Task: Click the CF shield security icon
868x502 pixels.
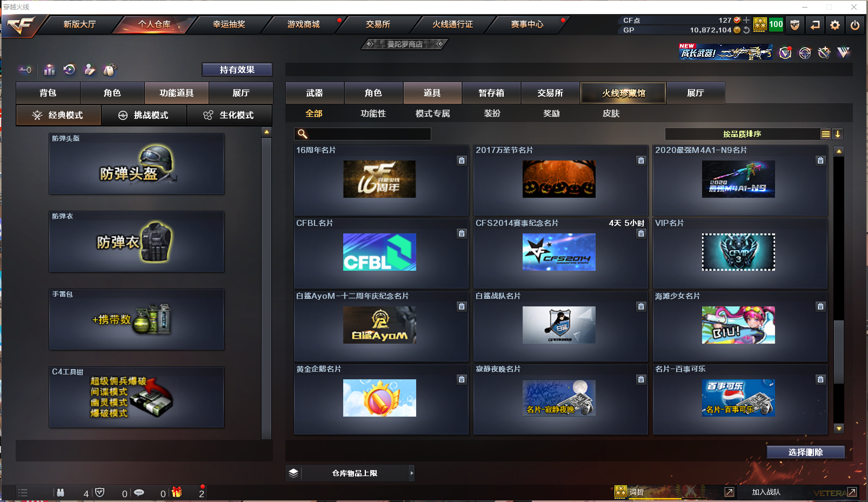Action: 794,25
